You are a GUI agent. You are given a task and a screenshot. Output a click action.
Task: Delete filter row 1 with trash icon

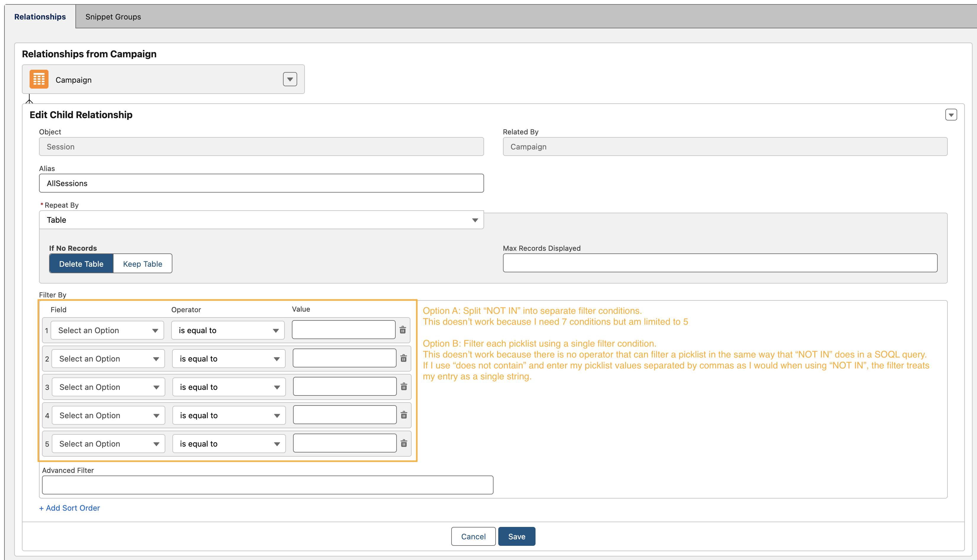coord(403,330)
